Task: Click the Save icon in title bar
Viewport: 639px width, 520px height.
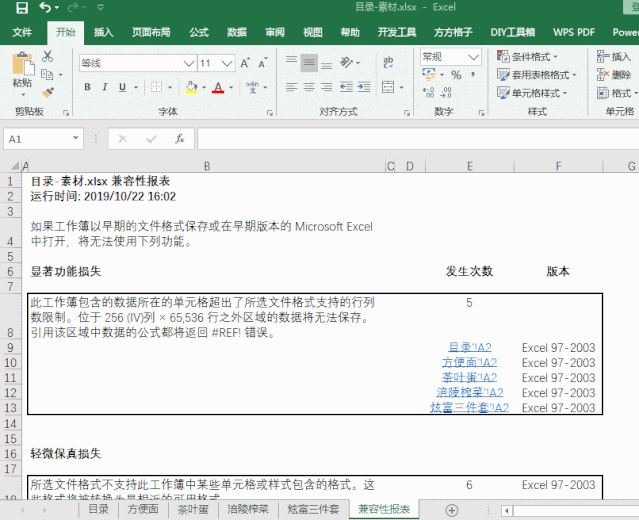Action: click(22, 8)
